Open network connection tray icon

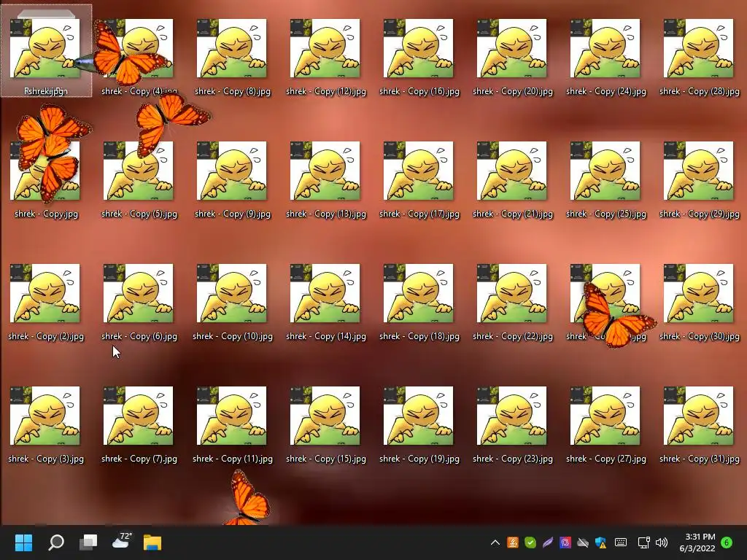coord(643,542)
